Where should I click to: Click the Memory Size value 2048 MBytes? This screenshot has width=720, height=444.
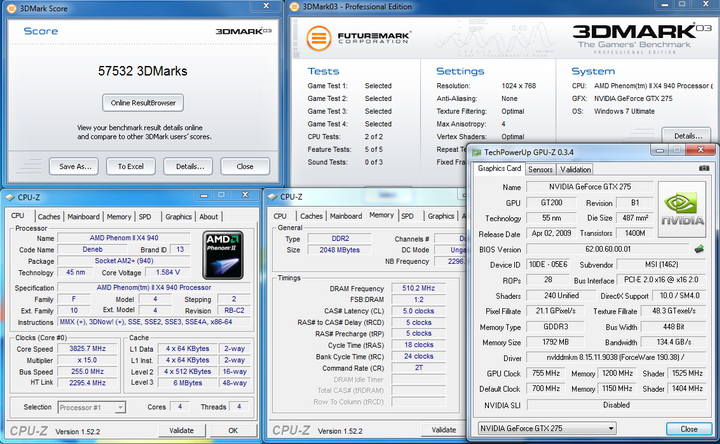[339, 250]
